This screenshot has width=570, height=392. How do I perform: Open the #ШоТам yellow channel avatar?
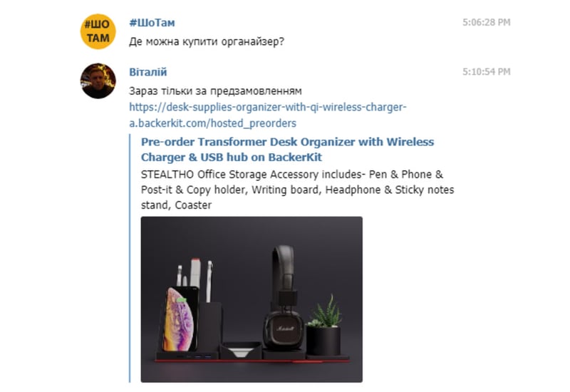pos(98,31)
